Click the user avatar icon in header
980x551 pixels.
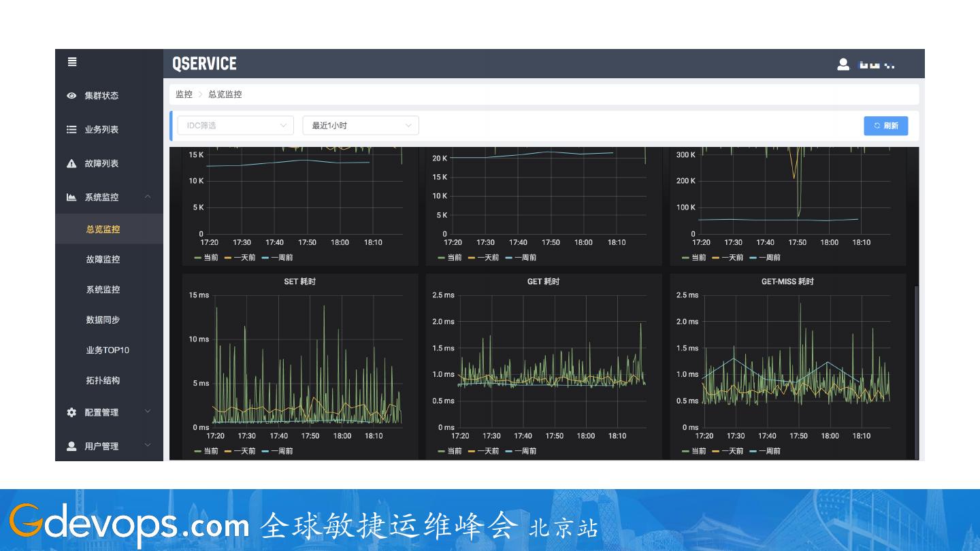pyautogui.click(x=843, y=65)
